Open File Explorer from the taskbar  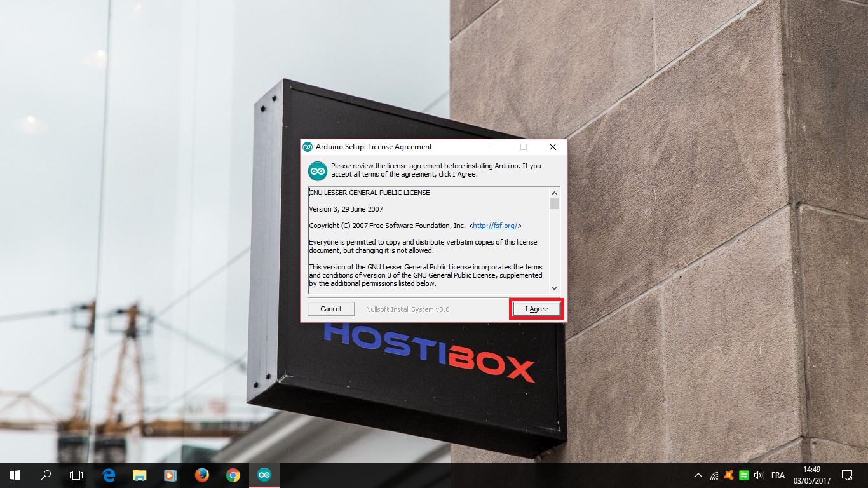[x=139, y=475]
